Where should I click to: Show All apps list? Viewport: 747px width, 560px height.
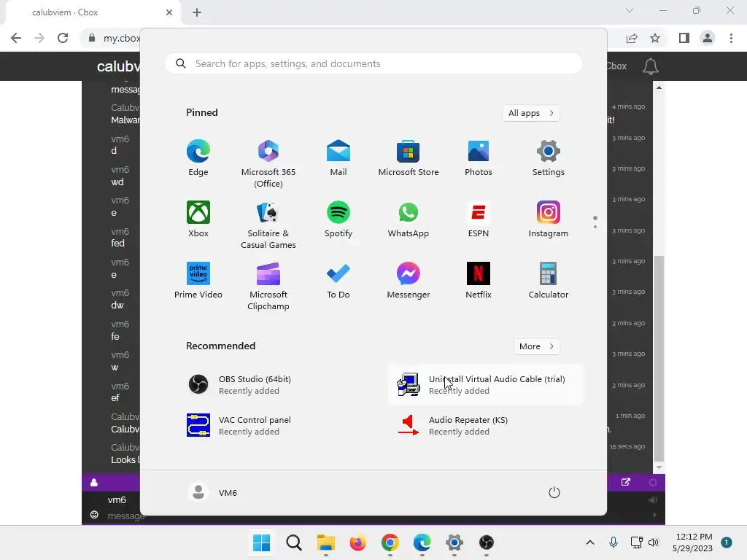point(531,113)
